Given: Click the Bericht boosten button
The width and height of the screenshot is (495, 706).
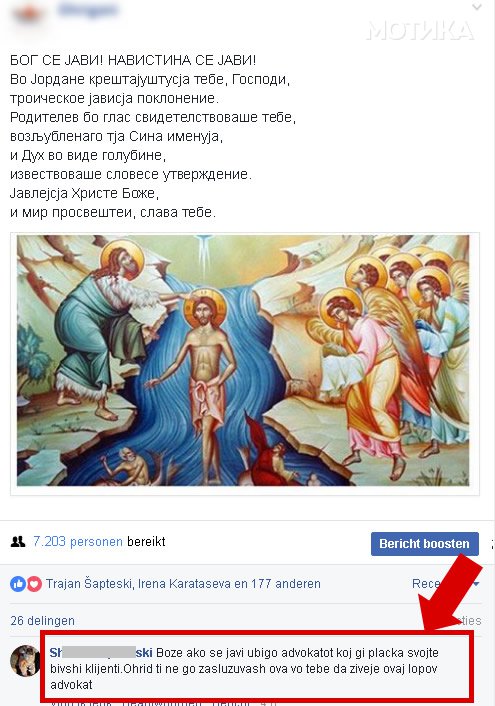Looking at the screenshot, I should point(425,543).
